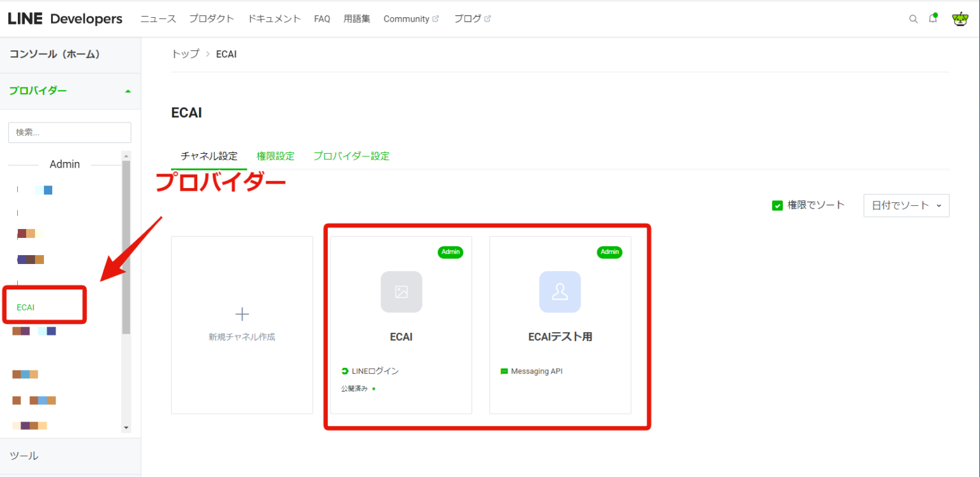980x477 pixels.
Task: Uncheck the 権限でソート checkbox
Action: coord(777,205)
